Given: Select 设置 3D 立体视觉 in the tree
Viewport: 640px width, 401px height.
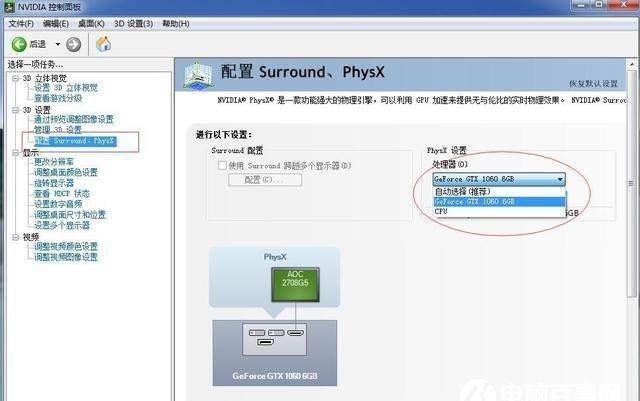Looking at the screenshot, I should 66,88.
